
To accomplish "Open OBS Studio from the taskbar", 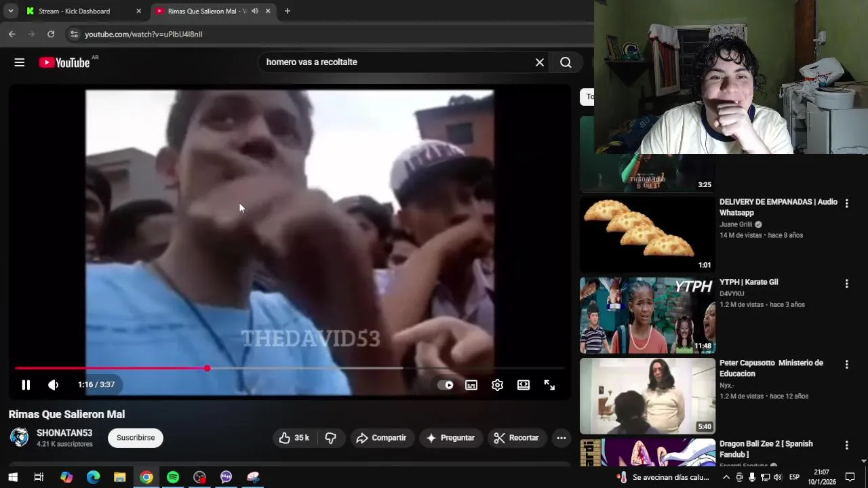I will click(199, 477).
